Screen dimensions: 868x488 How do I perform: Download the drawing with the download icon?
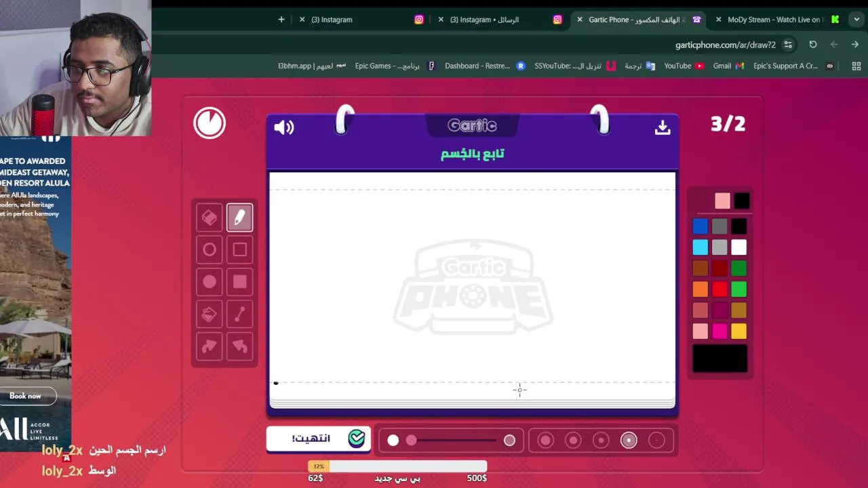pyautogui.click(x=663, y=127)
